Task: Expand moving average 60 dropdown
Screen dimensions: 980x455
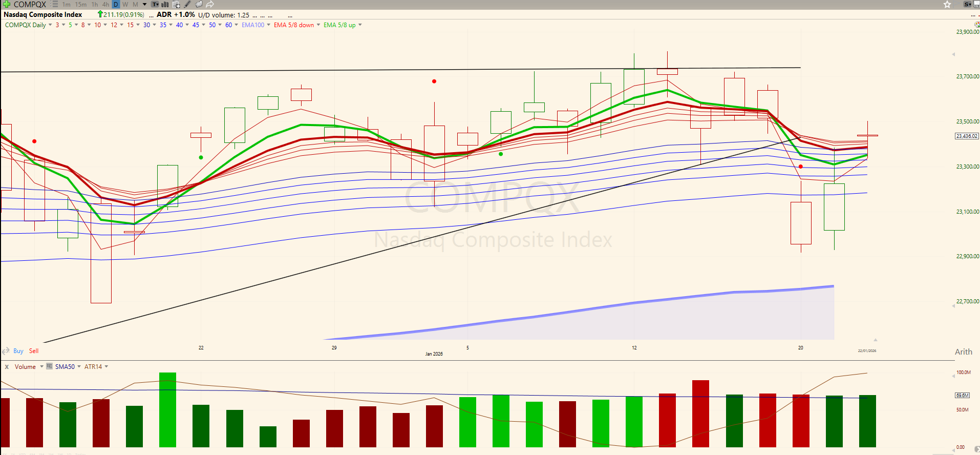Action: click(x=236, y=25)
